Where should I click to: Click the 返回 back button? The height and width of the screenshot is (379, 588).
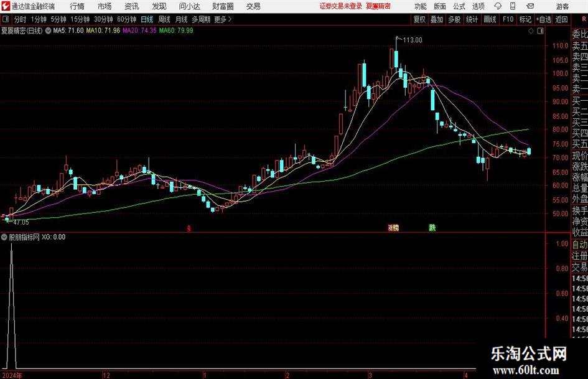click(561, 19)
